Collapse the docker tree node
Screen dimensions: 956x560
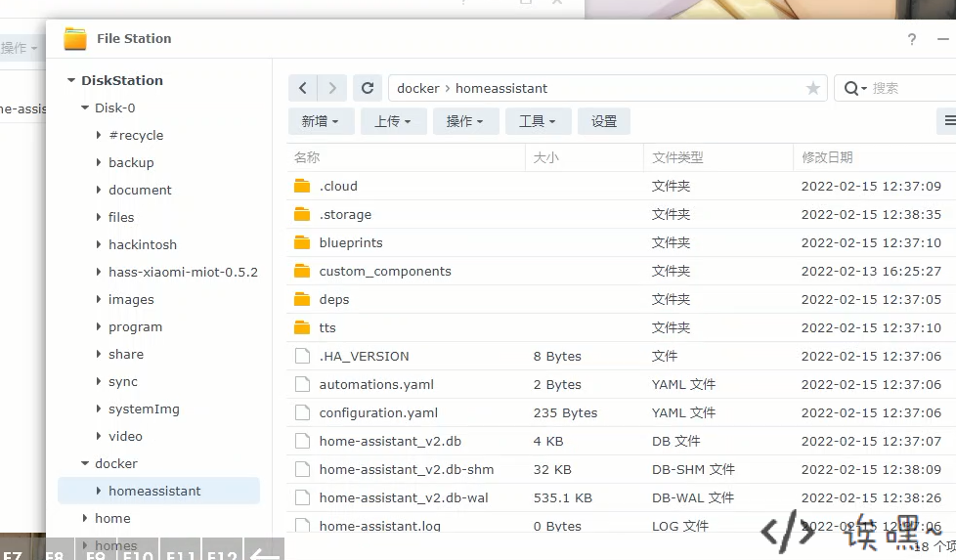point(85,463)
